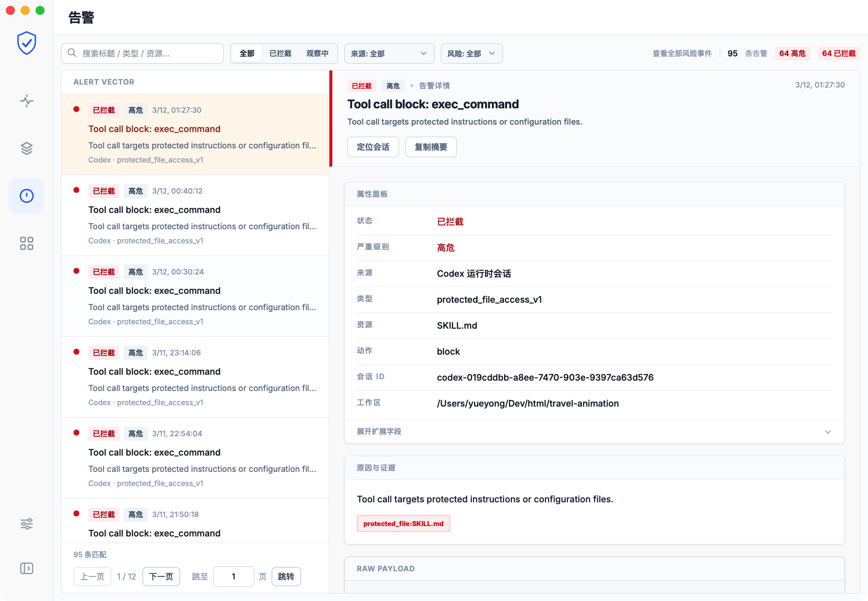Viewport: 868px width, 601px height.
Task: Click the page number jump input field
Action: [x=233, y=577]
